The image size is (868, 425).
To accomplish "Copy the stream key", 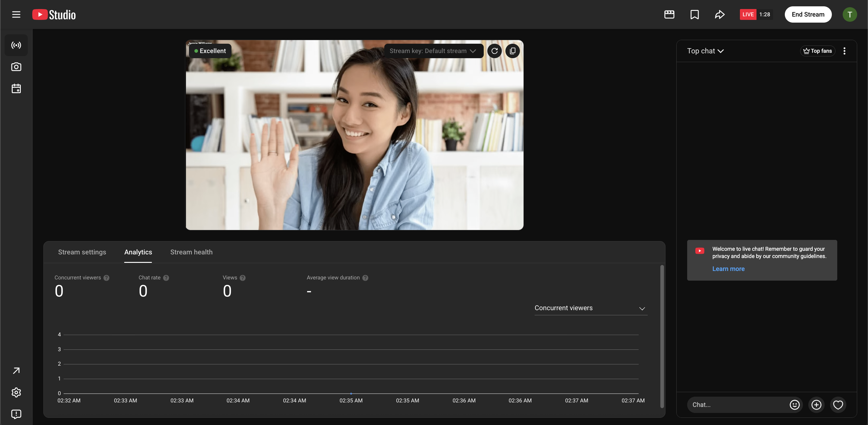I will [x=512, y=51].
